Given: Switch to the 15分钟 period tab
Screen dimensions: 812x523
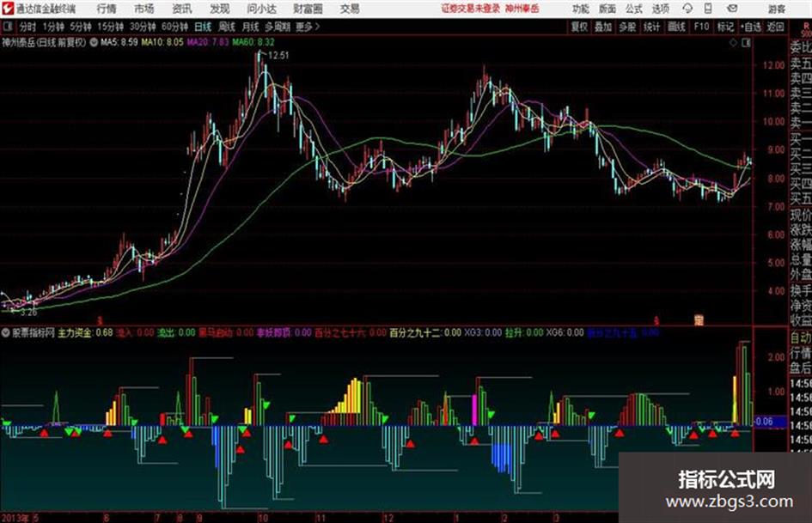Looking at the screenshot, I should tap(111, 27).
